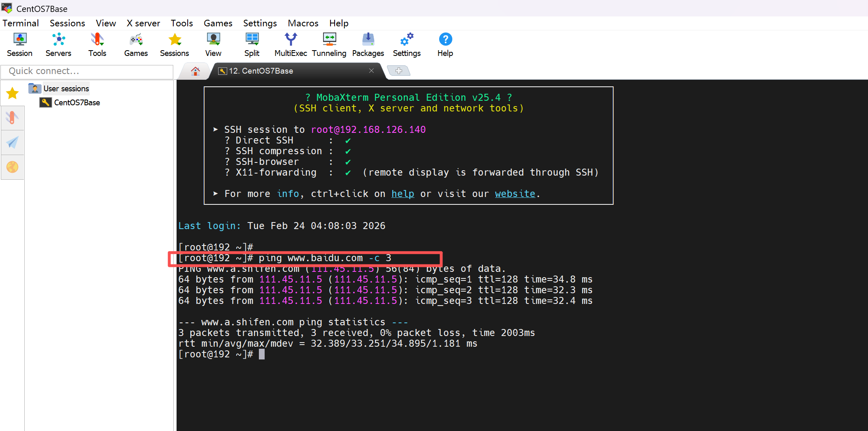Viewport: 868px width, 431px height.
Task: Click the MobaXterm Personal Edition v25.4 text
Action: [x=409, y=97]
